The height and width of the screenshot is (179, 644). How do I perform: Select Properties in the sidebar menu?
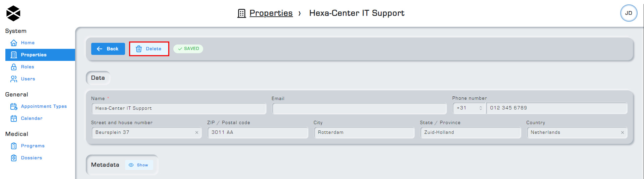40,55
